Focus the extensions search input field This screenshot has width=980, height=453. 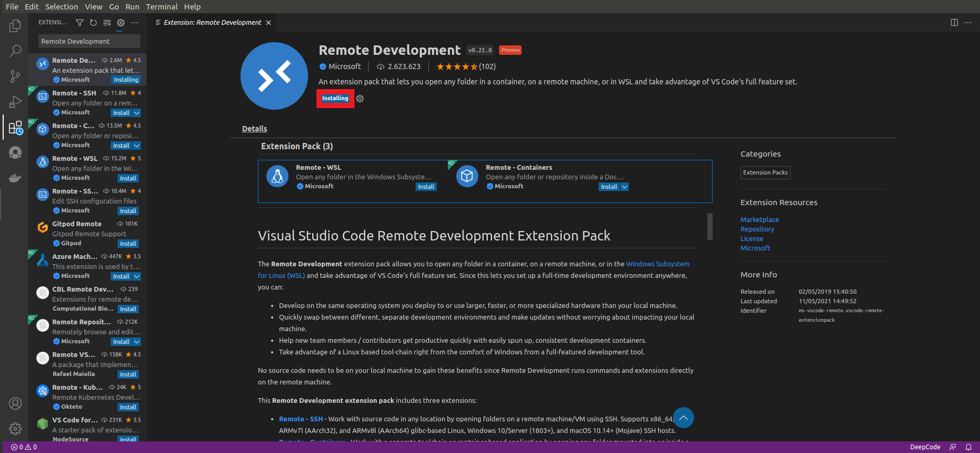pos(89,41)
